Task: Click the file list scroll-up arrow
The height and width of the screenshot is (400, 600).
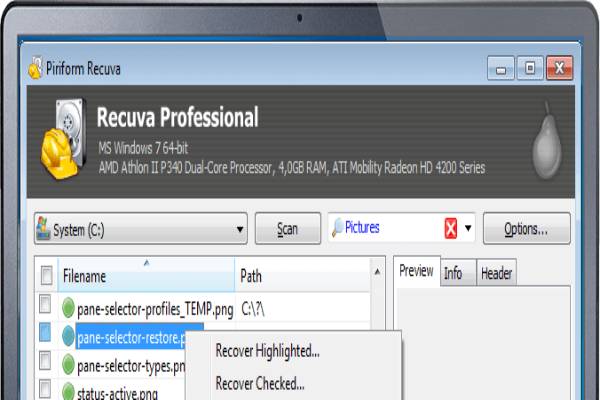Action: click(x=377, y=272)
